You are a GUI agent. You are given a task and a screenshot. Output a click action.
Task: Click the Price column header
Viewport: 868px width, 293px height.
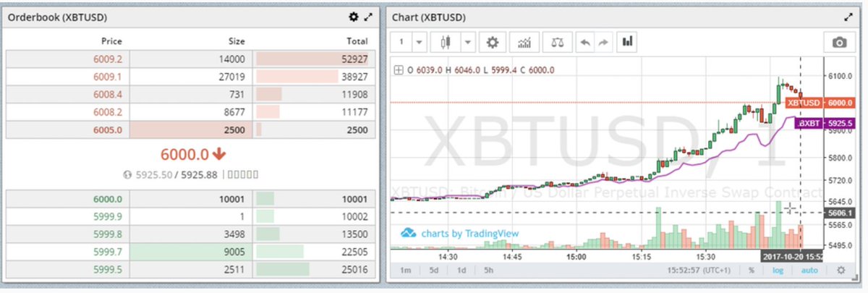click(x=111, y=41)
